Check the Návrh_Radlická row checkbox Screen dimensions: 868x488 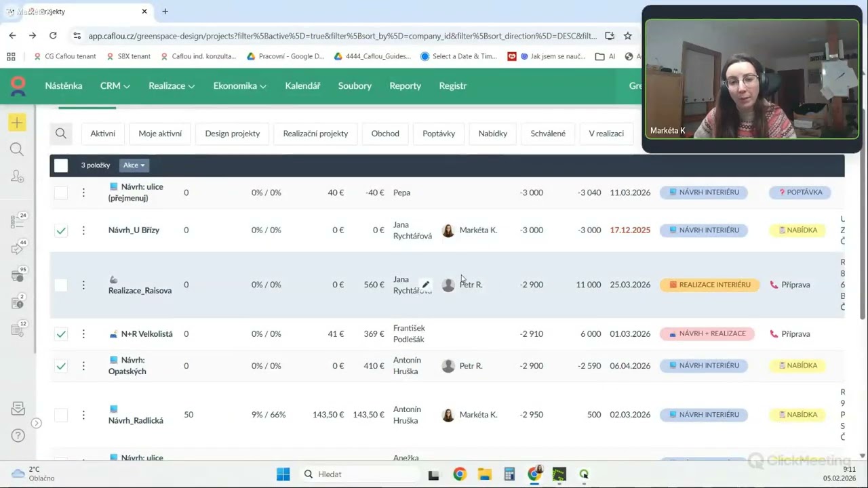[61, 415]
